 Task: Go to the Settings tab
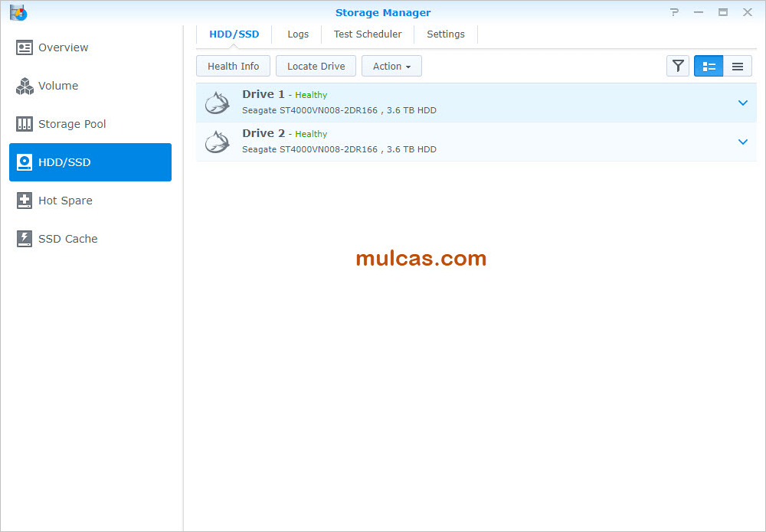pos(446,34)
